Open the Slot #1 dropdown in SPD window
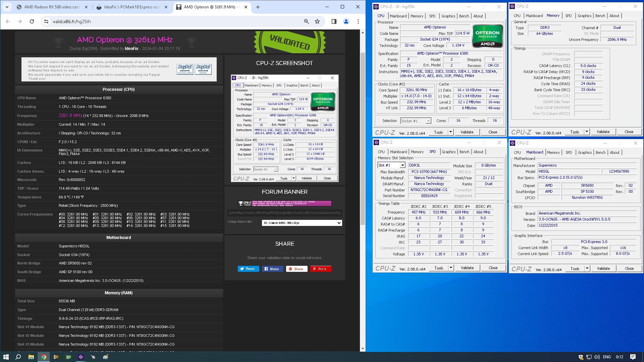 (x=391, y=165)
